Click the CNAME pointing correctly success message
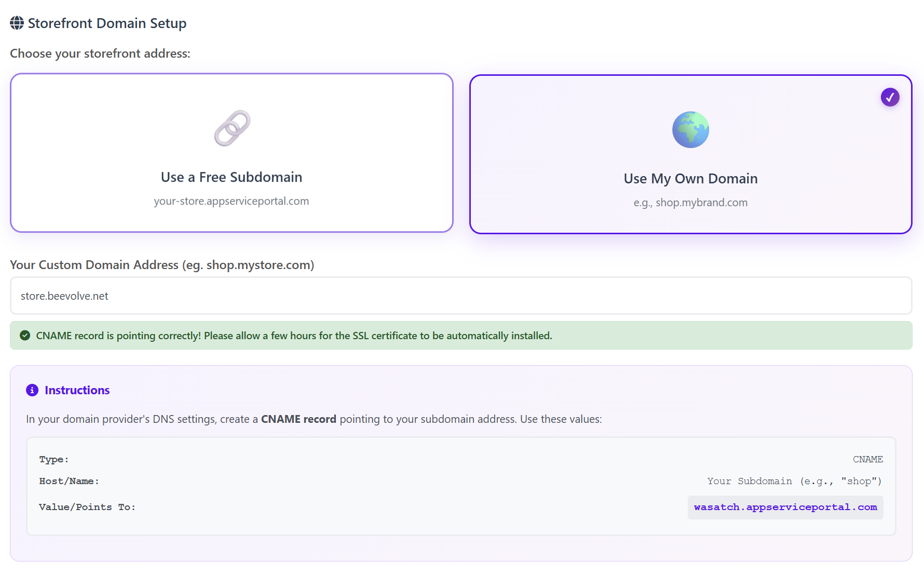 pyautogui.click(x=294, y=336)
